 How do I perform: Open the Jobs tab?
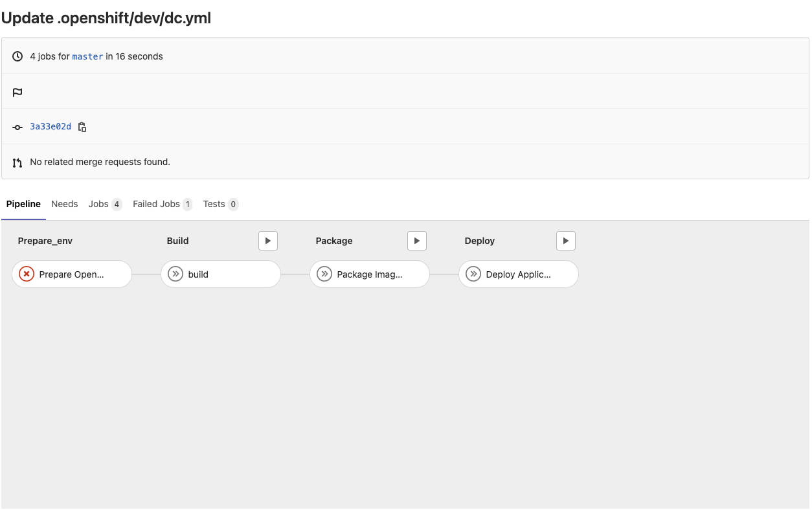(x=98, y=204)
